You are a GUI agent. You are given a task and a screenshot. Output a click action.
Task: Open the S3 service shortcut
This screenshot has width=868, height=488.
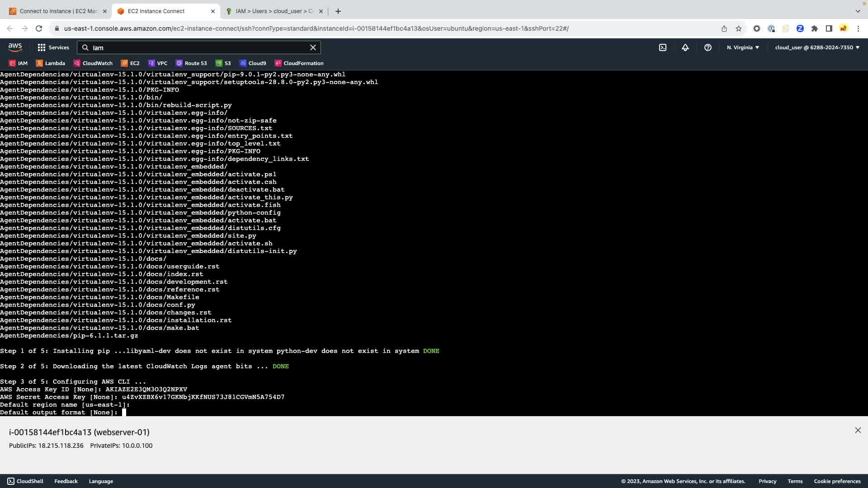(223, 63)
